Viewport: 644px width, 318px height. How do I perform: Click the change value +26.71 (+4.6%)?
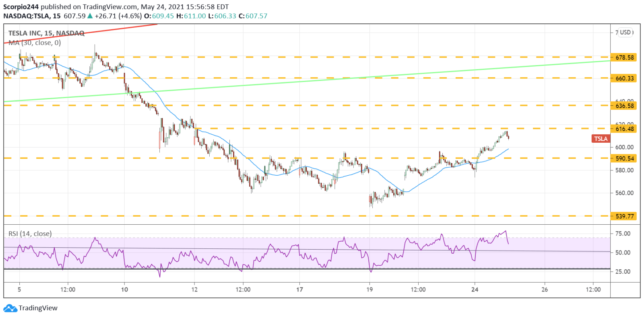(x=118, y=16)
